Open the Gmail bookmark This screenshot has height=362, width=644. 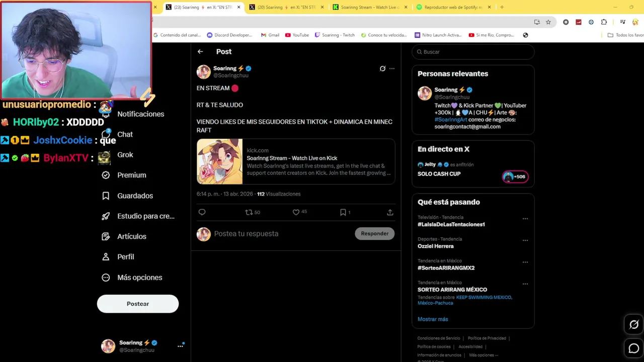pyautogui.click(x=270, y=35)
